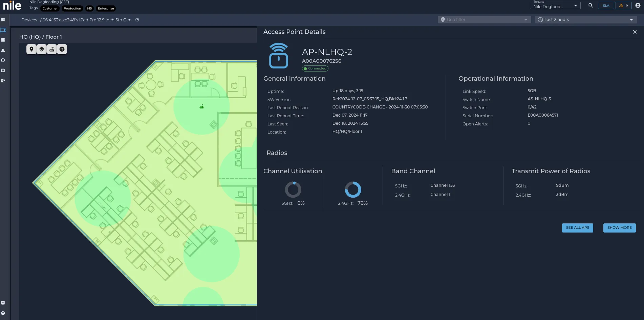Click the HQ (HQ) / Floor 1 heading

[x=41, y=37]
